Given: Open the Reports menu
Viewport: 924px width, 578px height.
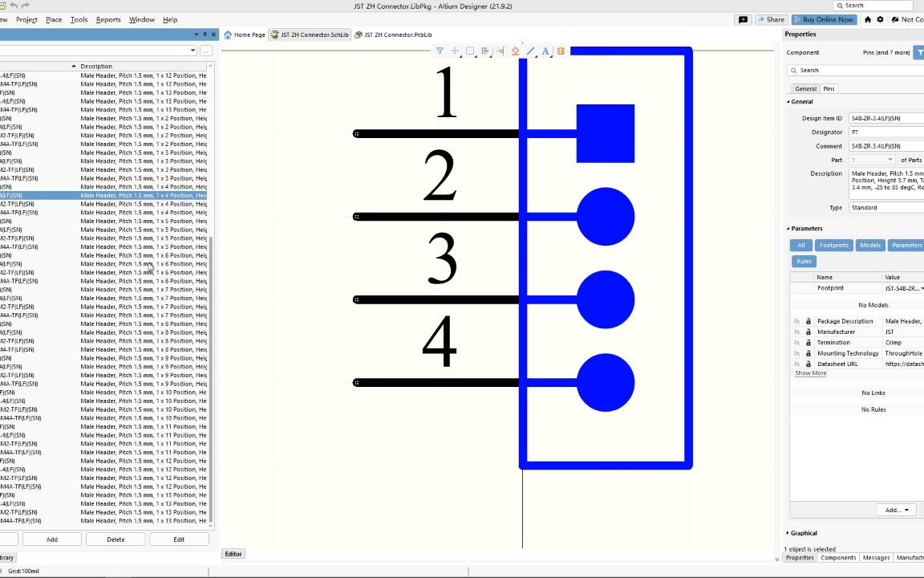Looking at the screenshot, I should [x=108, y=19].
